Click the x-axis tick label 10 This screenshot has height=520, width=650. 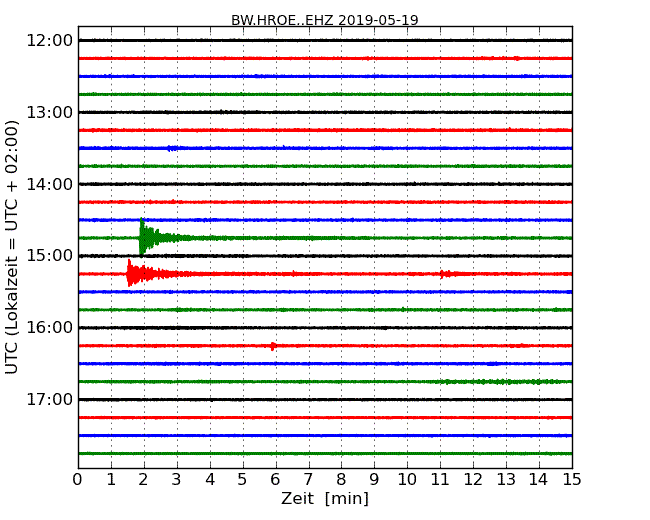click(x=407, y=479)
